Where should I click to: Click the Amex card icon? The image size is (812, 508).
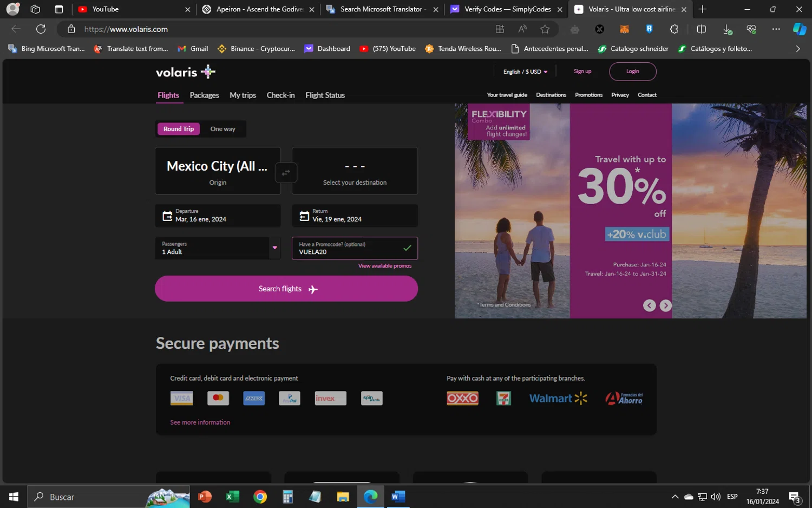point(254,398)
